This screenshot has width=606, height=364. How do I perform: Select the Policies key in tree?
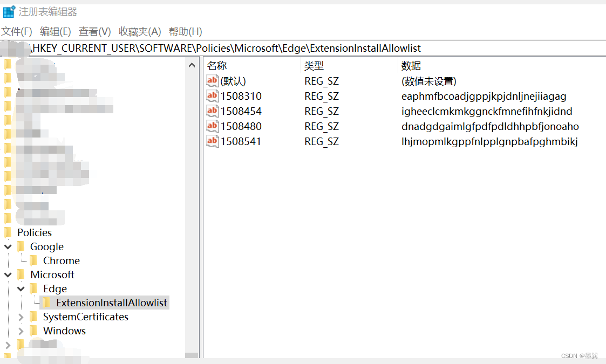click(35, 232)
